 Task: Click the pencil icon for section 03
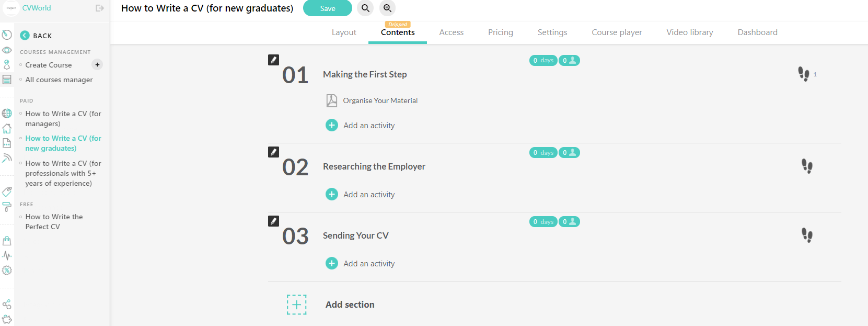point(273,221)
